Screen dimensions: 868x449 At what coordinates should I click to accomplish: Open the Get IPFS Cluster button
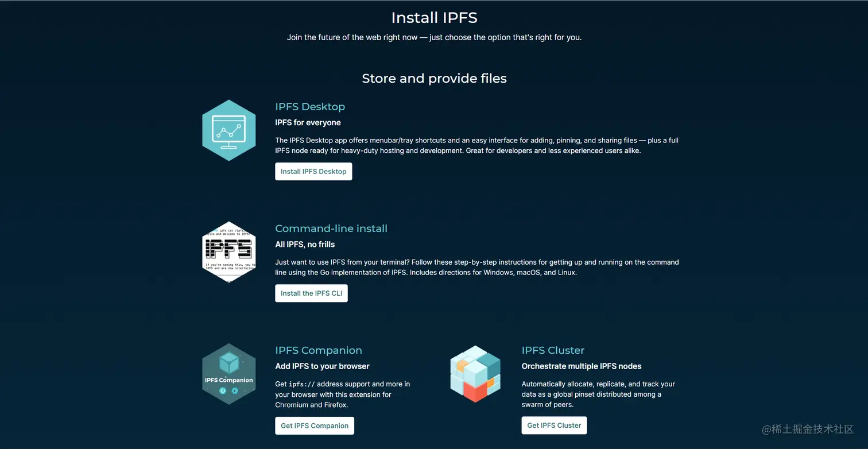pos(554,425)
